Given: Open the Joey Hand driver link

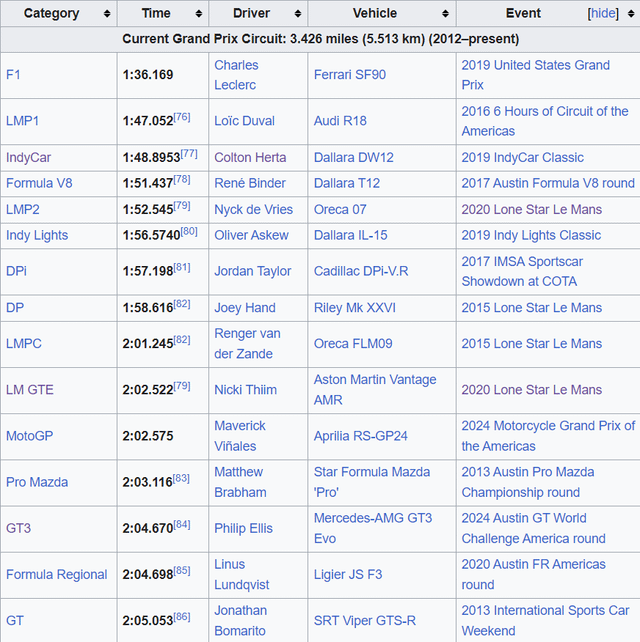Looking at the screenshot, I should coord(245,308).
